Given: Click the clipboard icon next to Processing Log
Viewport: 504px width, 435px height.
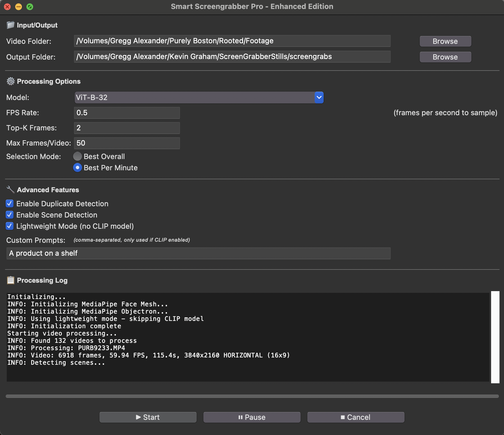Looking at the screenshot, I should click(x=10, y=280).
